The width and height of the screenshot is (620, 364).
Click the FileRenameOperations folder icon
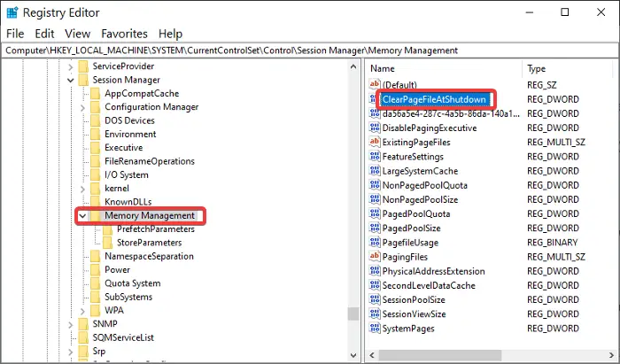coord(96,161)
